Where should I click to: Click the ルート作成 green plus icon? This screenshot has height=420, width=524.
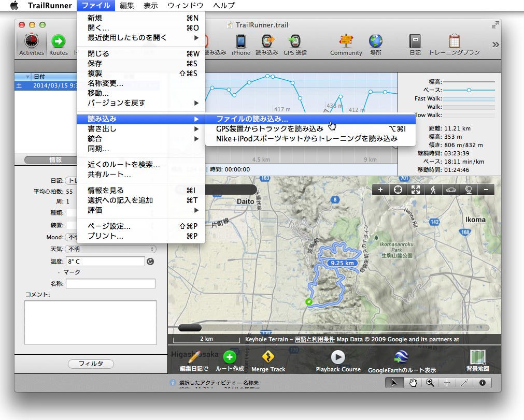click(230, 357)
